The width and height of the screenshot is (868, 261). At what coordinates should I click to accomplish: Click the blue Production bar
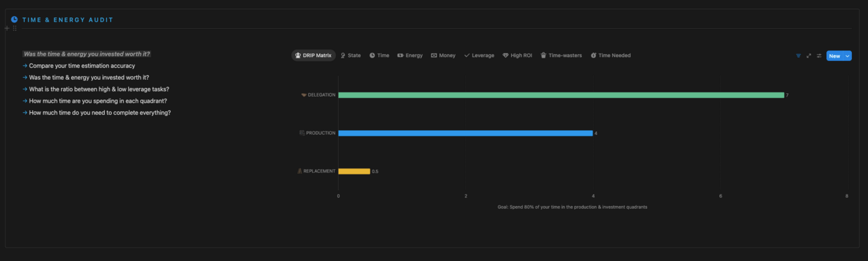tap(466, 133)
